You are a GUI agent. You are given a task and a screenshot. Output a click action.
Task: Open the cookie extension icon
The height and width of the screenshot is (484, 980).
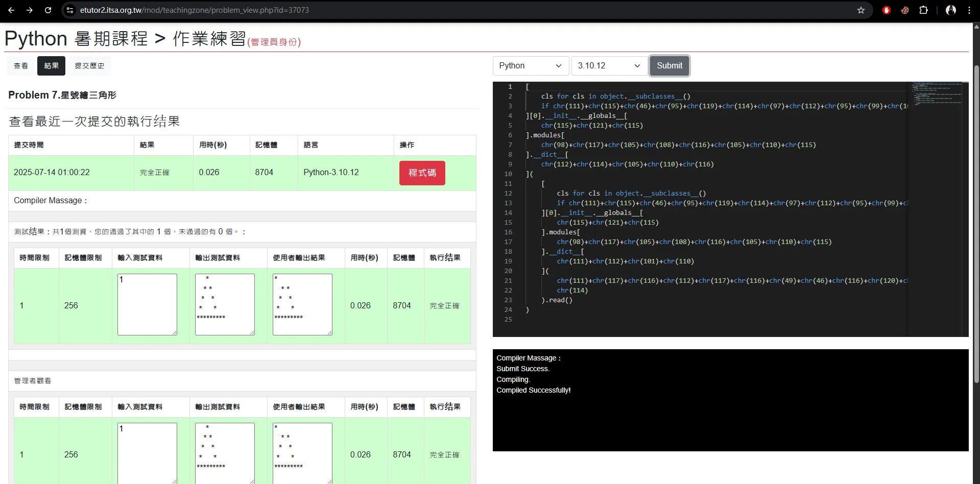point(905,10)
